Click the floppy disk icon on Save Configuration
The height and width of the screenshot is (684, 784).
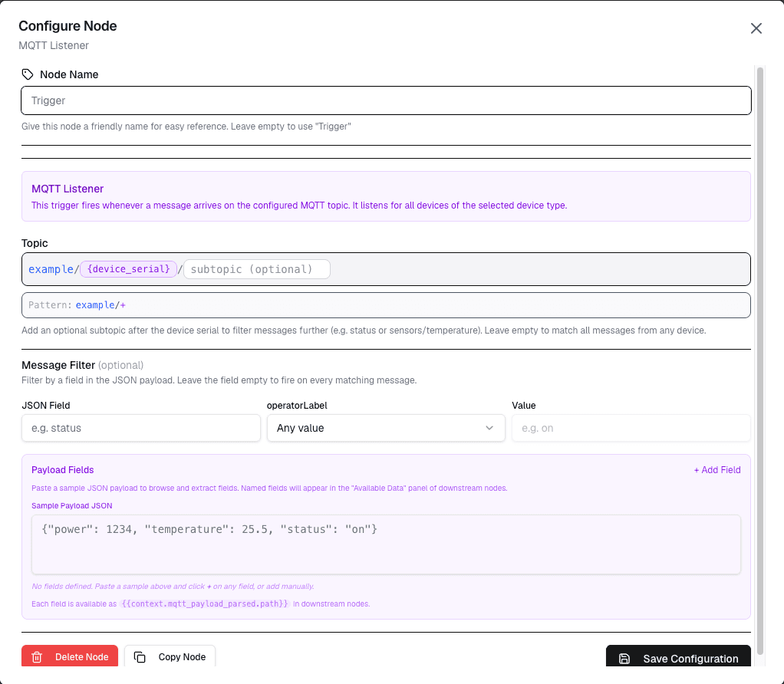pyautogui.click(x=624, y=659)
